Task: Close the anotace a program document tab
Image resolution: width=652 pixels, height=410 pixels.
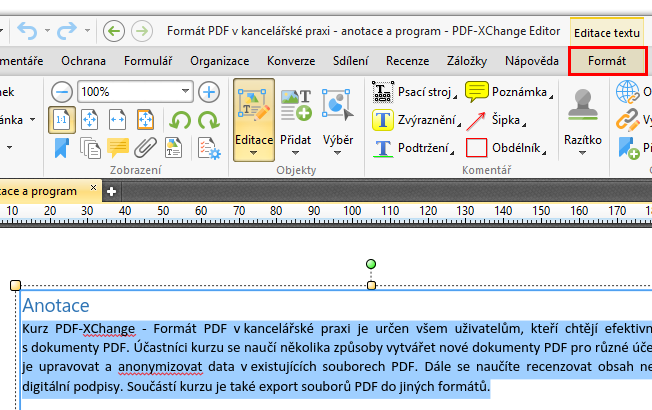Action: pos(94,188)
